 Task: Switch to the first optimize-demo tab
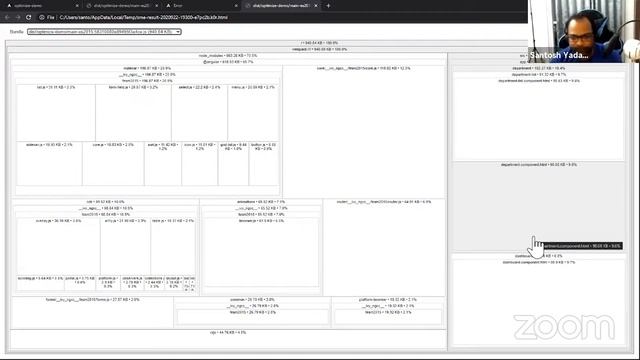[41, 6]
